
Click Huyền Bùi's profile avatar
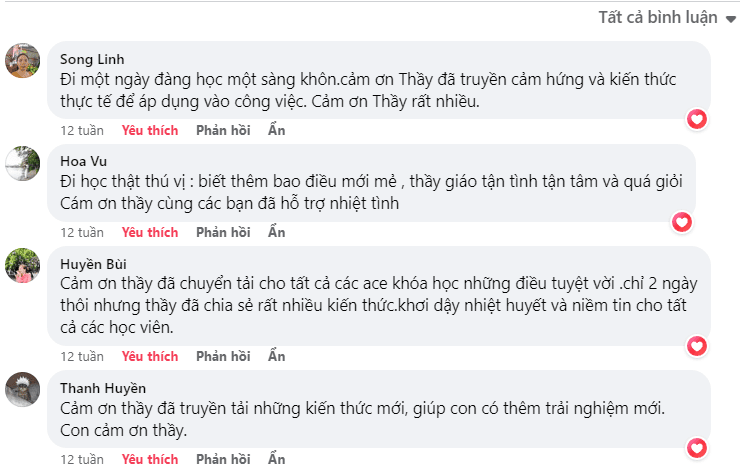click(23, 265)
